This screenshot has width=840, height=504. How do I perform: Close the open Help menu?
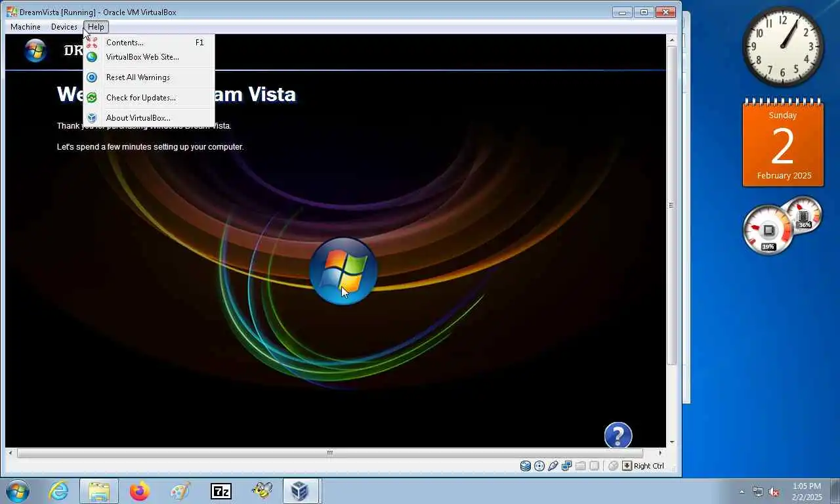click(x=96, y=27)
